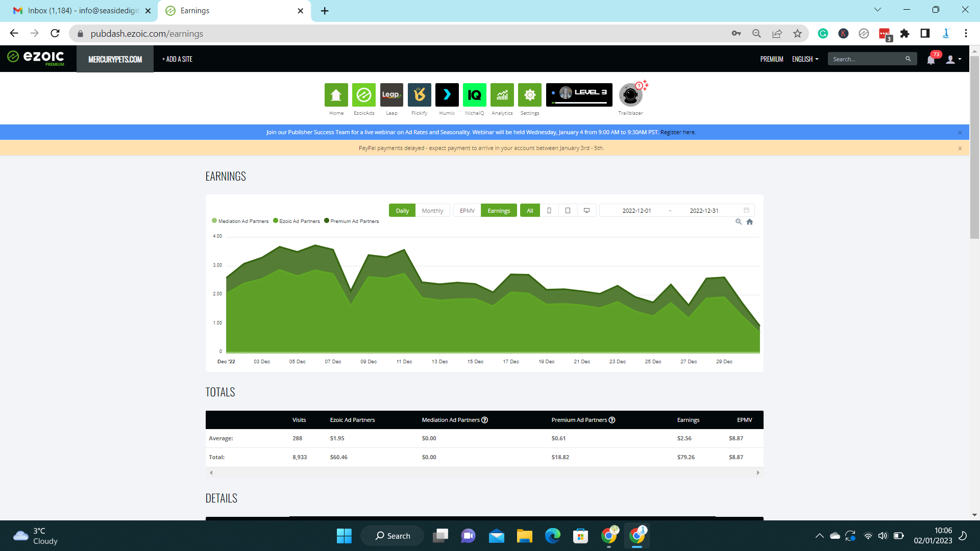Viewport: 980px width, 551px height.
Task: Open Mediation Ad Partners help question mark
Action: point(484,420)
